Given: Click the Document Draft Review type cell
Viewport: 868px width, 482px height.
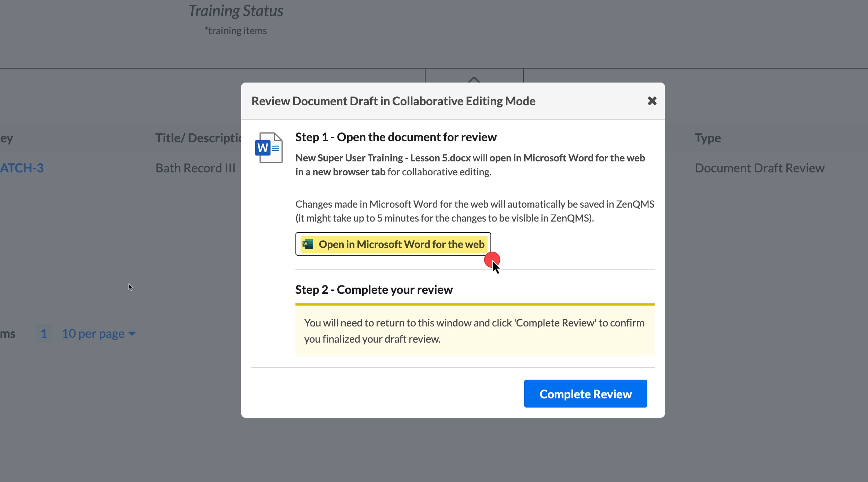Looking at the screenshot, I should (x=759, y=168).
